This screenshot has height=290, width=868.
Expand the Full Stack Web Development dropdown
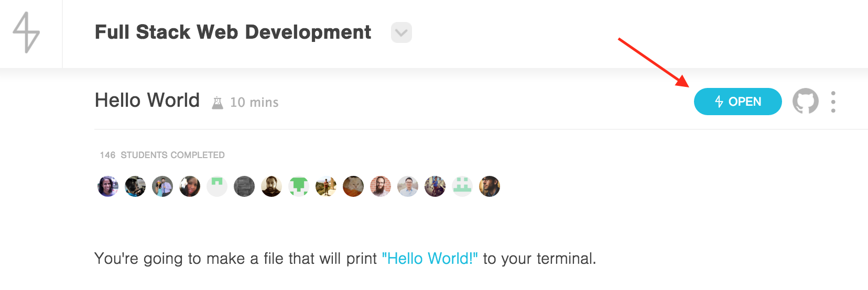point(401,33)
